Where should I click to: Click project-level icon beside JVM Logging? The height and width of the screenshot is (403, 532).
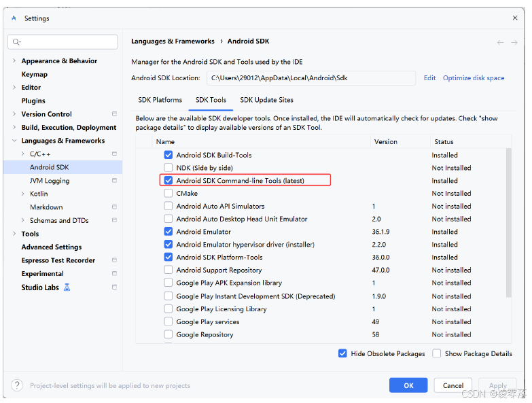[114, 181]
